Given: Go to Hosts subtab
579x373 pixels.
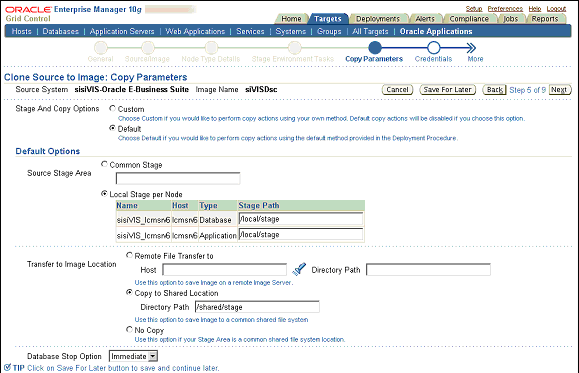Looking at the screenshot, I should click(21, 31).
